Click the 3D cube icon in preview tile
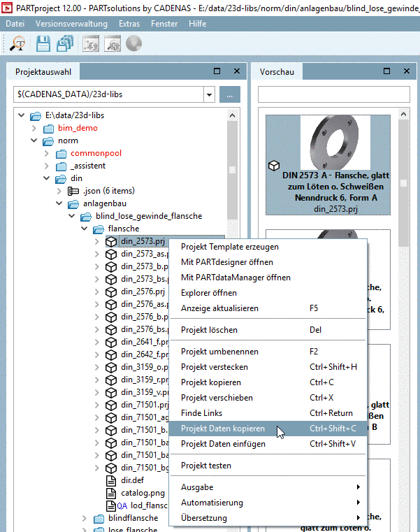This screenshot has height=532, width=420. 274,166
